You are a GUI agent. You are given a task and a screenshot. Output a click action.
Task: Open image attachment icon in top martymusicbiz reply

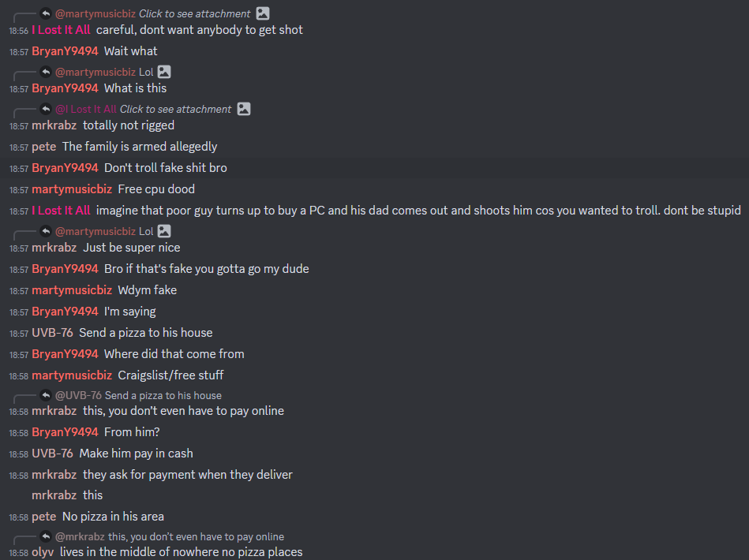coord(263,13)
